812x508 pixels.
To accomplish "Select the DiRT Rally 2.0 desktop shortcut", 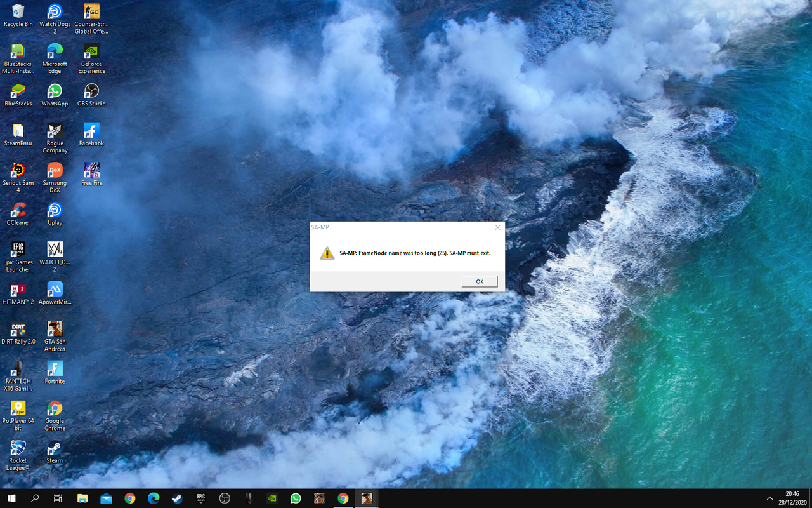I will [x=18, y=333].
